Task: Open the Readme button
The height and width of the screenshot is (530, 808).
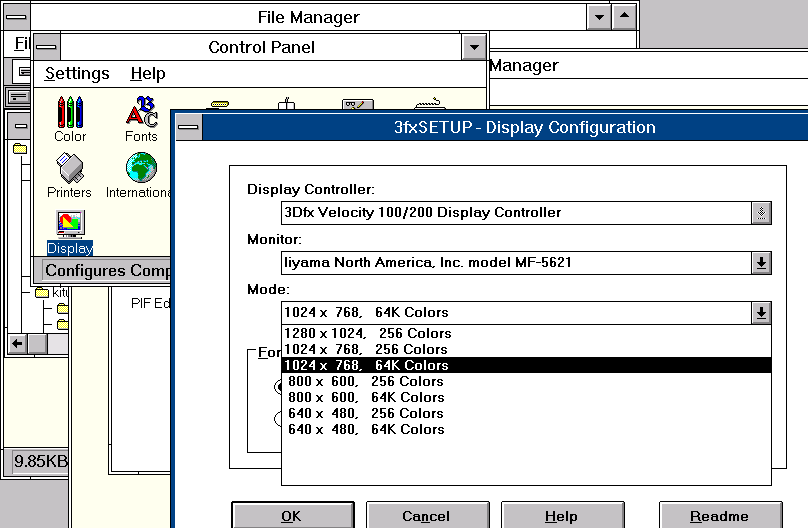Action: (720, 516)
